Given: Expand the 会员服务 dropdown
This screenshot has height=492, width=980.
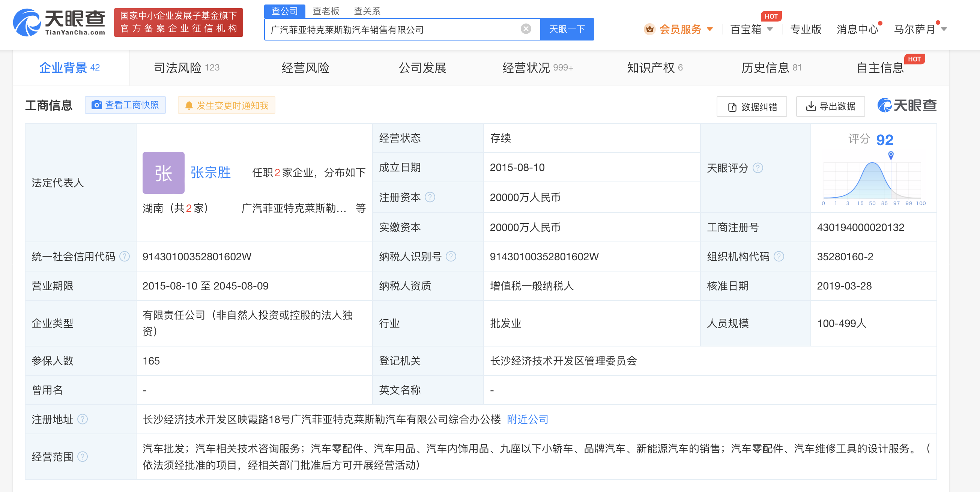Looking at the screenshot, I should coord(710,28).
